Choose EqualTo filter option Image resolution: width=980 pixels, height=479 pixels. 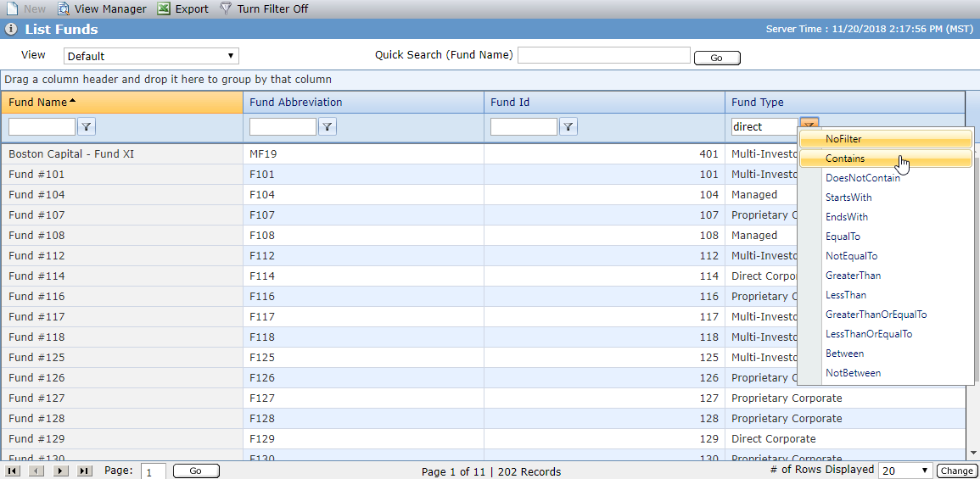pos(886,237)
